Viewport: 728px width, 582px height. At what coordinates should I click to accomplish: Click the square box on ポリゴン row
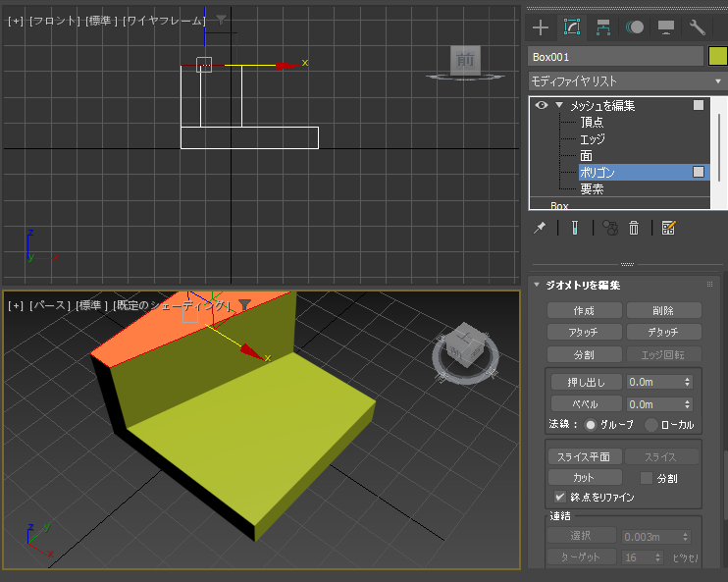point(699,172)
